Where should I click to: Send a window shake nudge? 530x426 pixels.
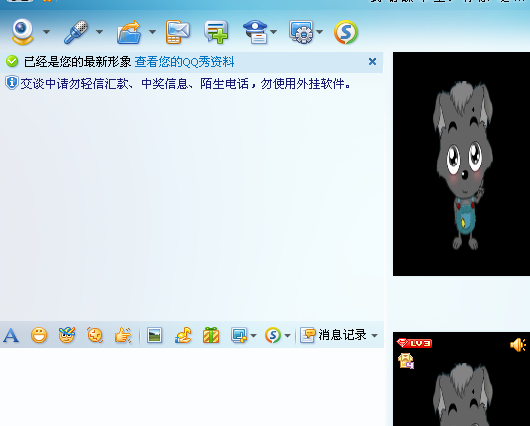(x=95, y=335)
